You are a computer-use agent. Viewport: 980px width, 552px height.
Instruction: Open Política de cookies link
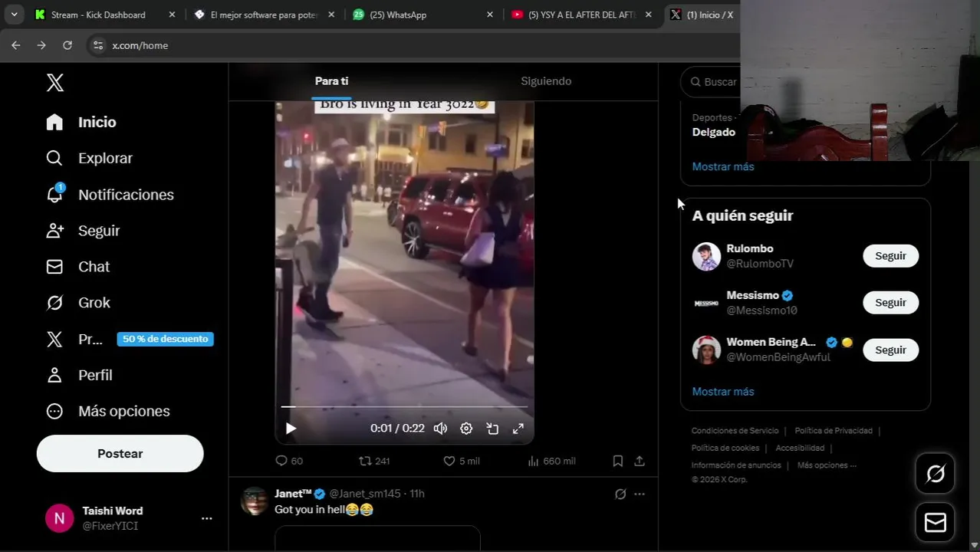725,448
